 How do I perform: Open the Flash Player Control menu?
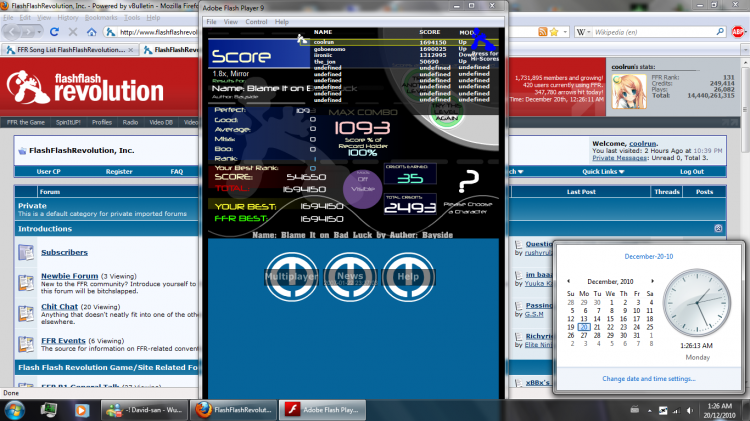(x=256, y=22)
